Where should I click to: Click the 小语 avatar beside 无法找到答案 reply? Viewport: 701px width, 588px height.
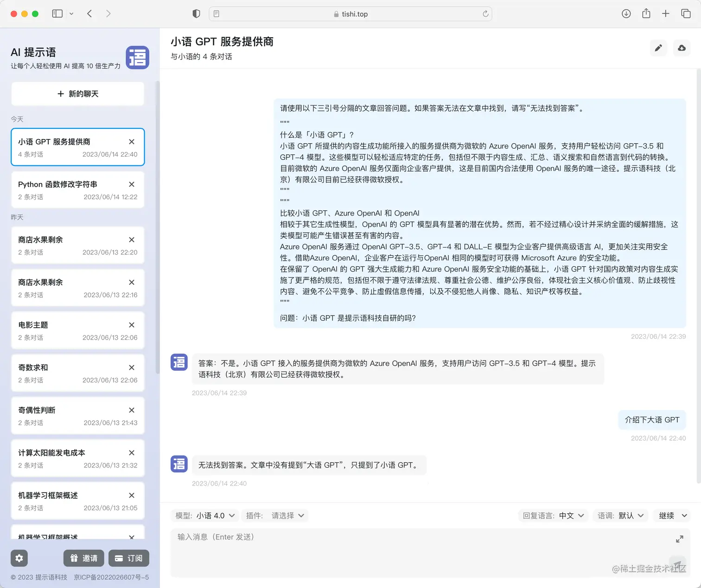point(179,464)
